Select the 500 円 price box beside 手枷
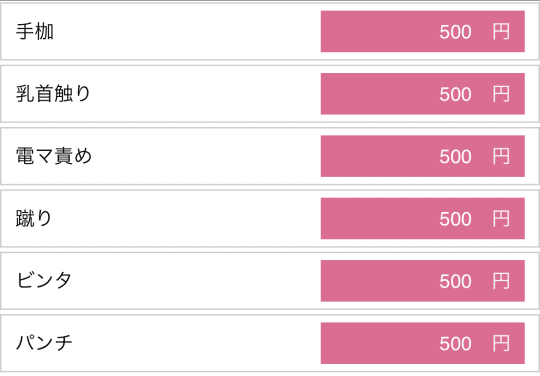This screenshot has width=540, height=376. [423, 32]
